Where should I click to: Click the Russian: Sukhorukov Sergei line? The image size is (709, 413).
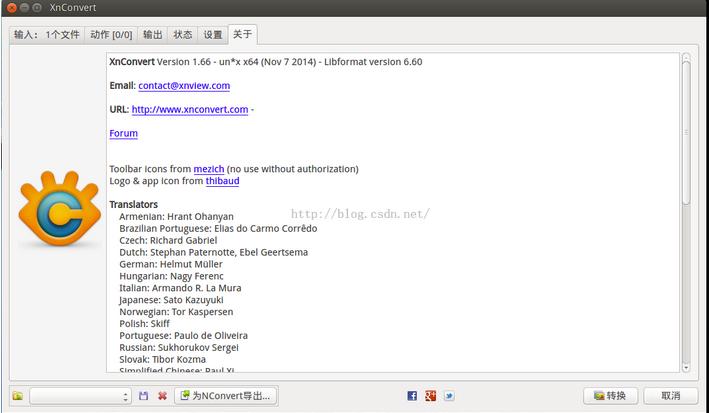pyautogui.click(x=179, y=347)
